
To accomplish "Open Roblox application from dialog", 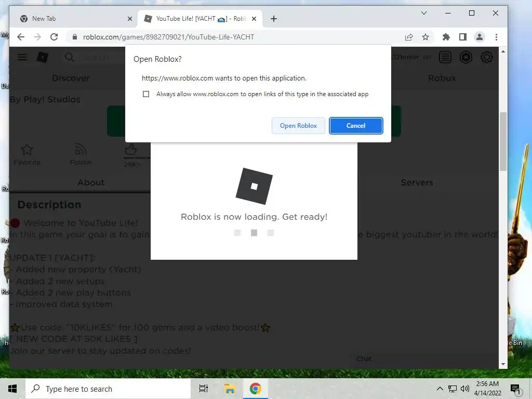I will click(x=298, y=126).
